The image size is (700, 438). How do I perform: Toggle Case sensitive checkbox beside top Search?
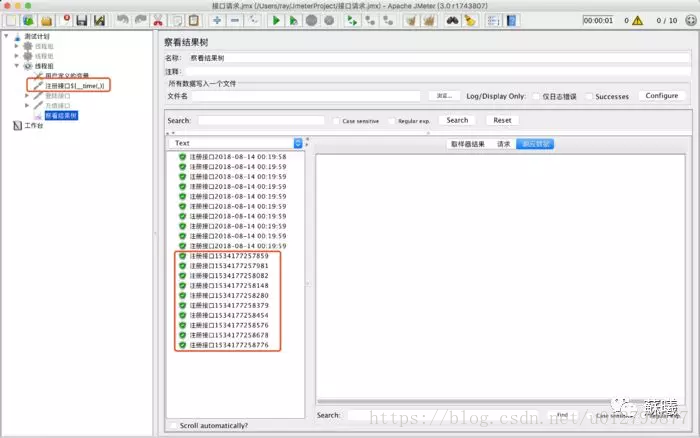[x=337, y=121]
